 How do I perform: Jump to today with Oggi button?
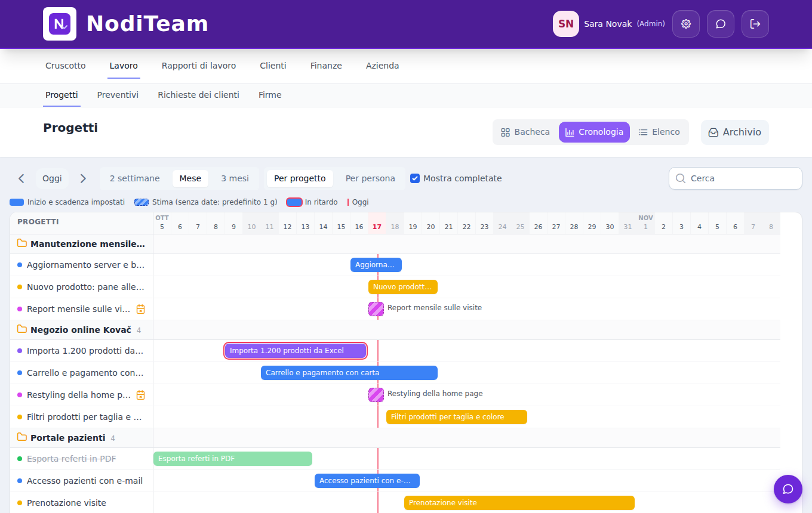click(52, 178)
